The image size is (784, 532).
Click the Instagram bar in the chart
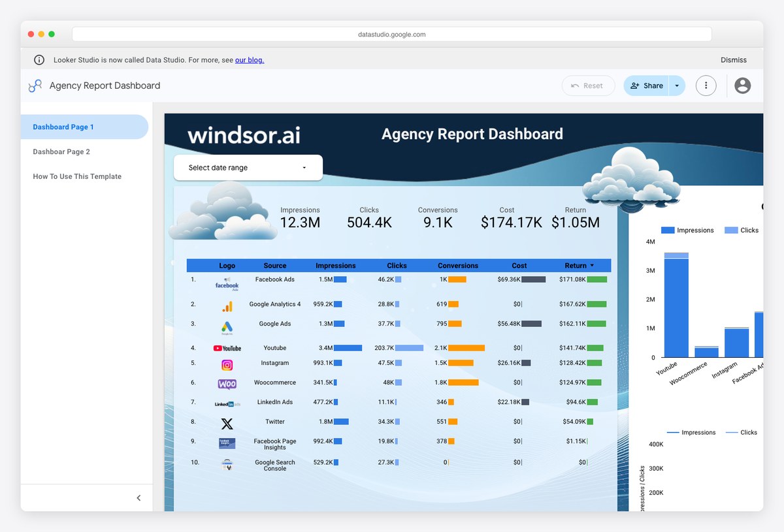[x=737, y=342]
